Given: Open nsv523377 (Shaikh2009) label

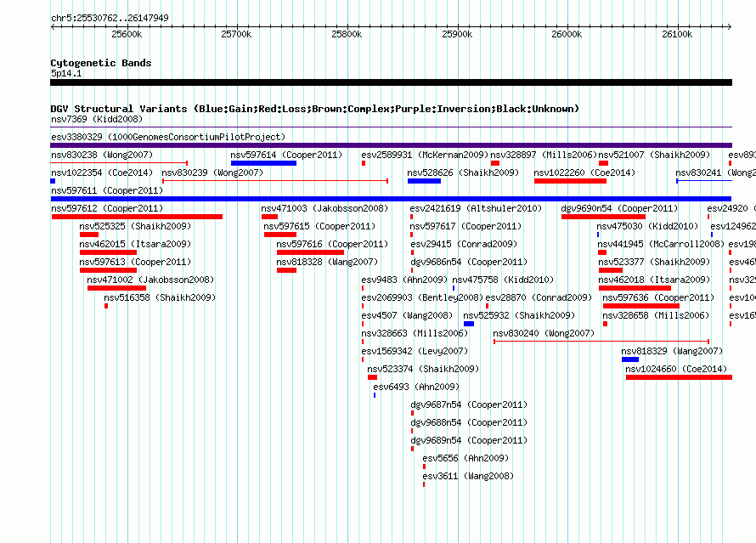Looking at the screenshot, I should click(654, 262).
